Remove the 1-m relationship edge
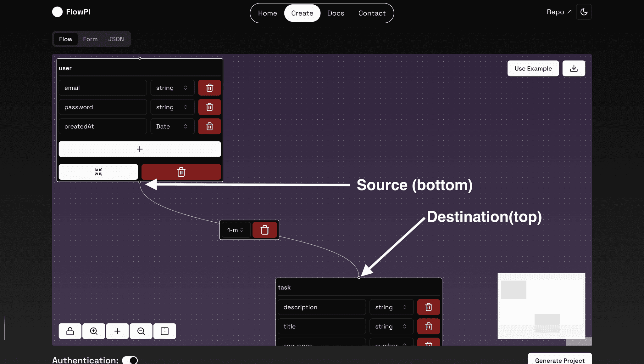The height and width of the screenshot is (364, 644). coord(265,230)
